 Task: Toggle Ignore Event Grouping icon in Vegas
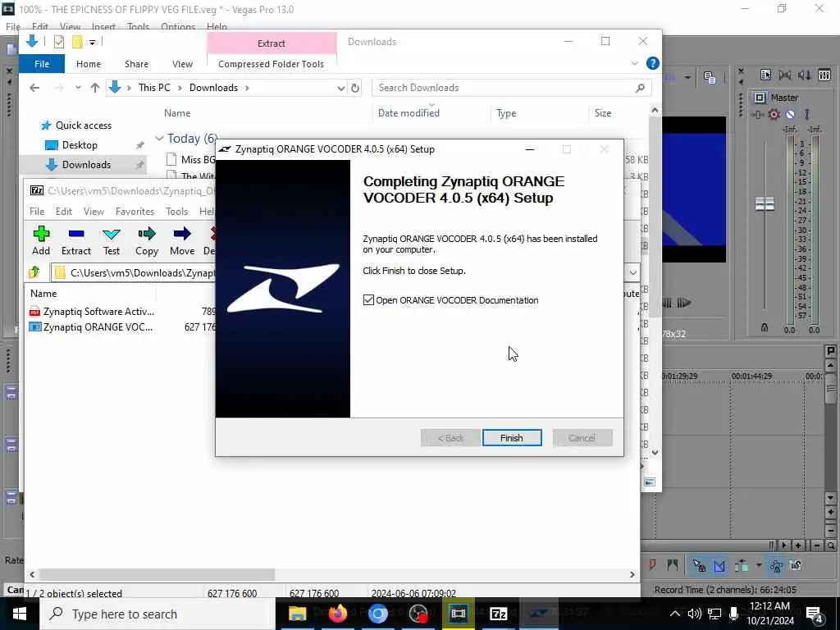tap(796, 565)
